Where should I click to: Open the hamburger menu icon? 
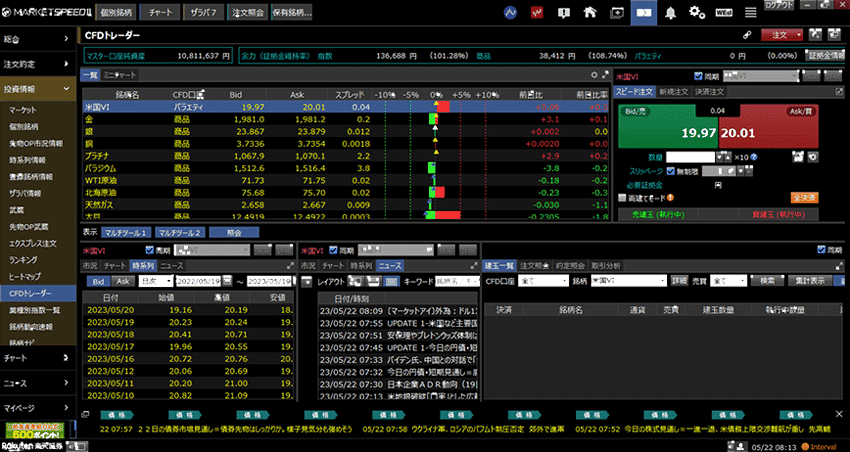750,12
